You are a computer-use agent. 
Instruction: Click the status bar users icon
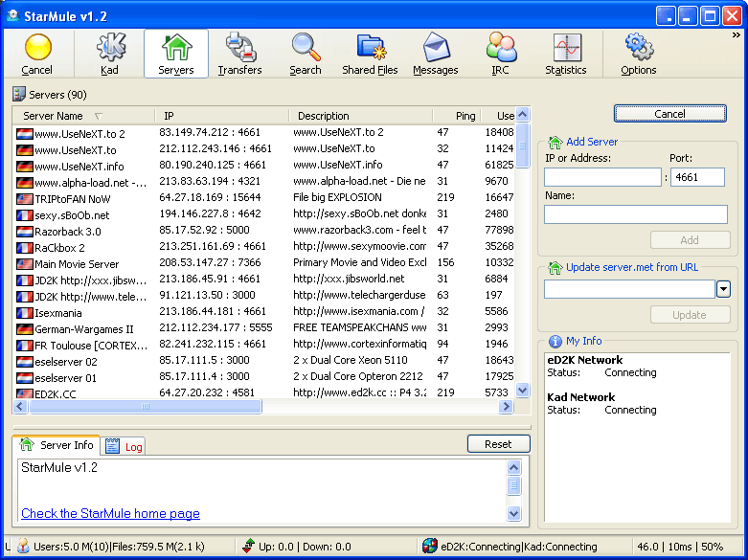point(23,546)
